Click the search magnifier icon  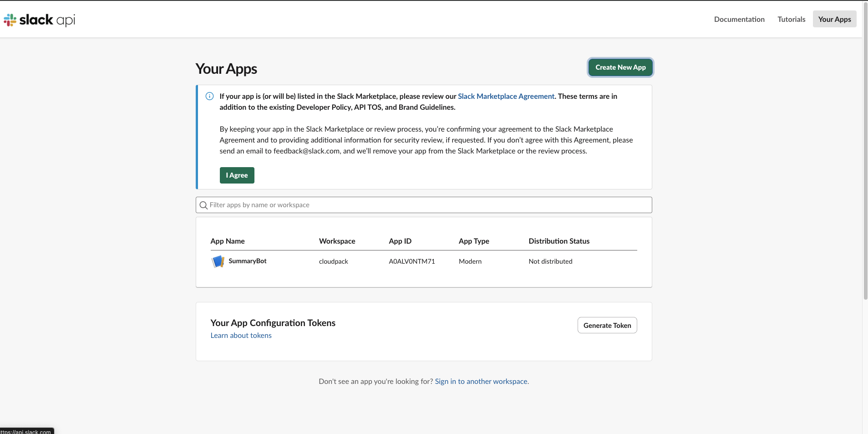click(203, 205)
